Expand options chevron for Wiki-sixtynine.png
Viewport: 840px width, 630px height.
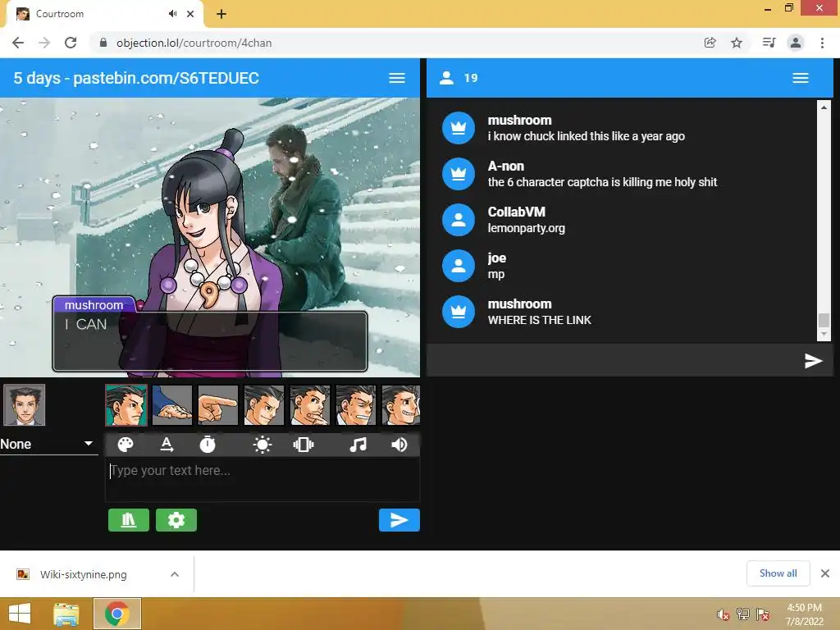click(175, 574)
